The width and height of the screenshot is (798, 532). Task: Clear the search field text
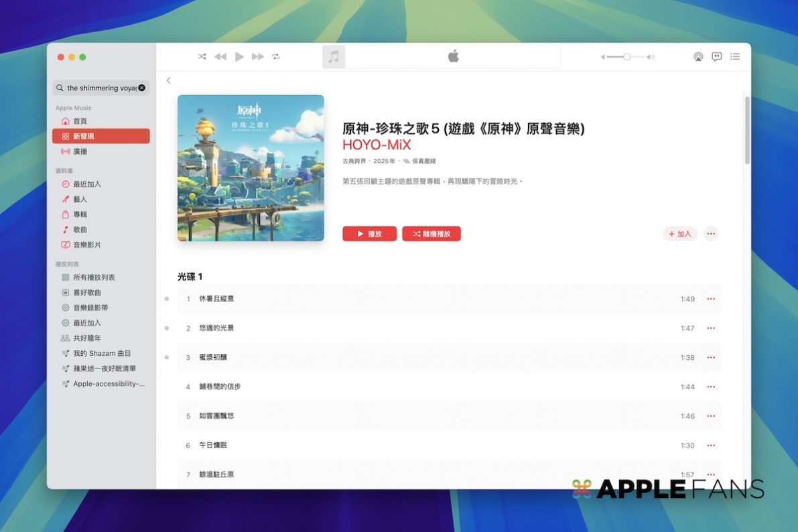pyautogui.click(x=142, y=88)
